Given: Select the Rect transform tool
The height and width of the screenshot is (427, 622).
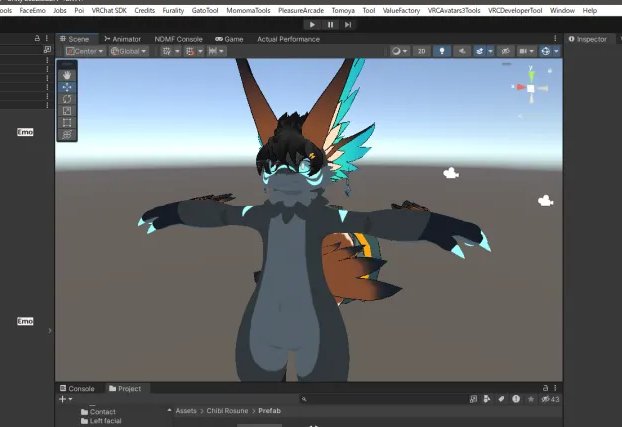Looking at the screenshot, I should click(x=67, y=123).
